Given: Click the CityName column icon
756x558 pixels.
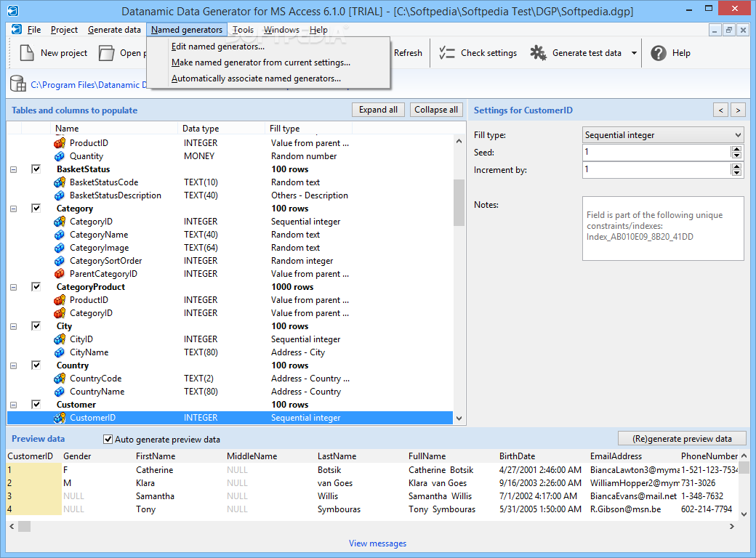Looking at the screenshot, I should tap(60, 352).
